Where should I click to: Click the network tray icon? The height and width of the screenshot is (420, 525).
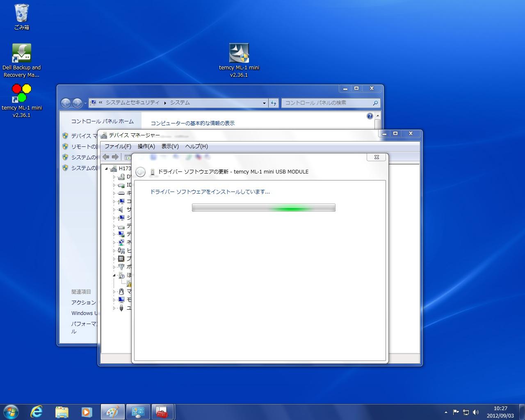point(466,412)
